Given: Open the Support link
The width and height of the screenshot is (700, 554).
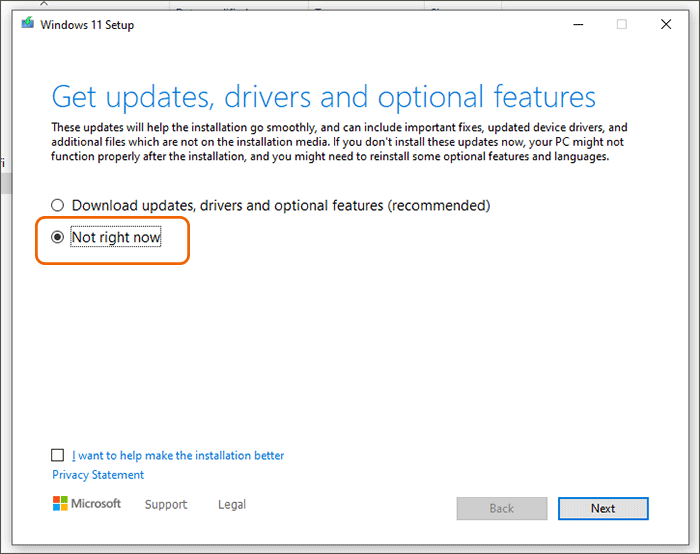Looking at the screenshot, I should 166,504.
